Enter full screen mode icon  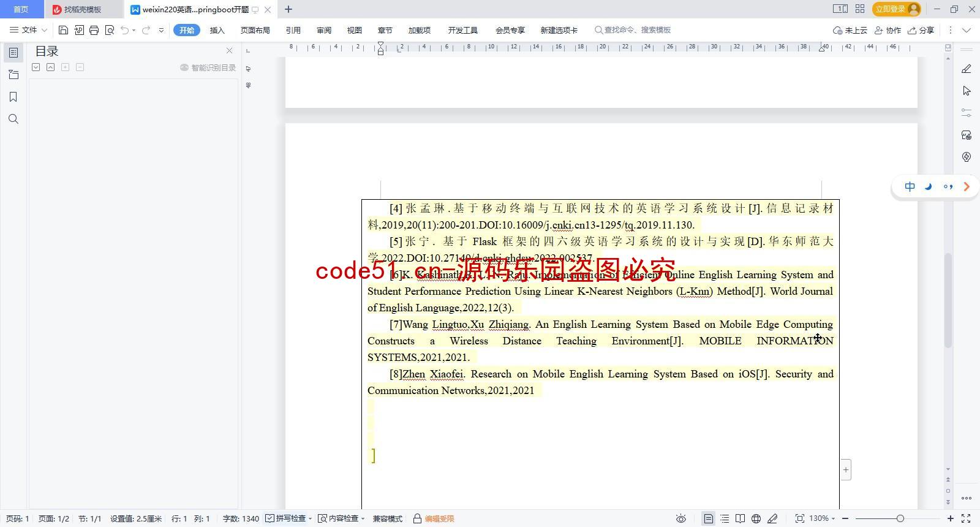click(x=966, y=518)
